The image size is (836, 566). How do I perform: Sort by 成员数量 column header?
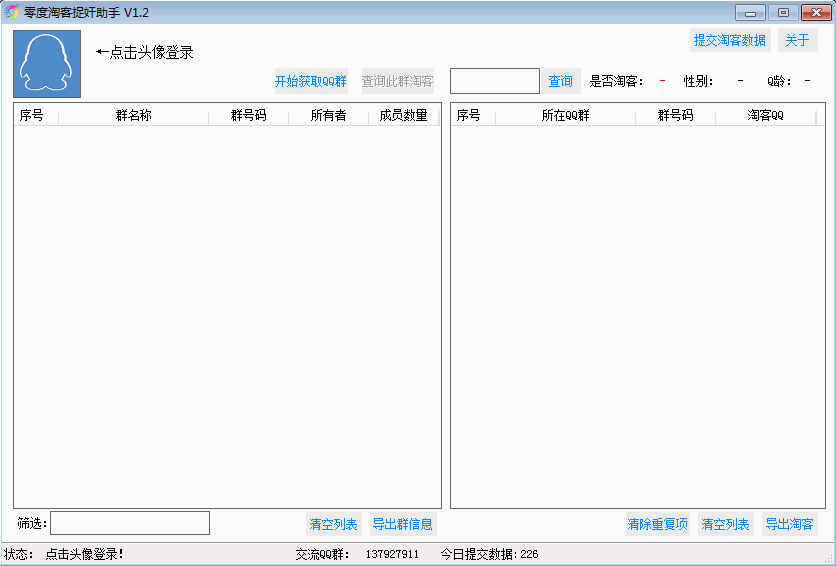coord(403,116)
